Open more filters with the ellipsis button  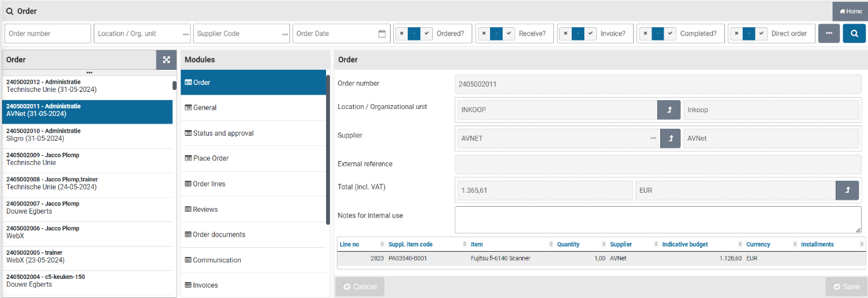point(828,34)
